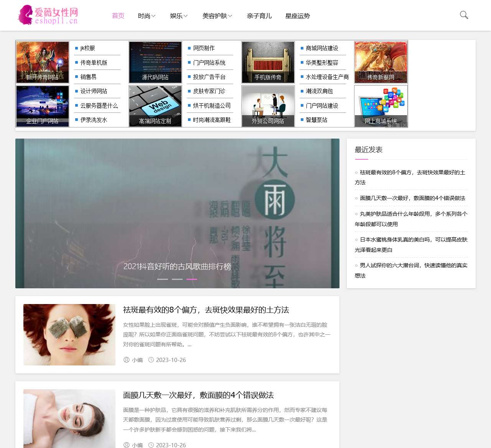Screen dimensions: 491x448
Task: Click the 传奇单机版 link
Action: click(94, 63)
